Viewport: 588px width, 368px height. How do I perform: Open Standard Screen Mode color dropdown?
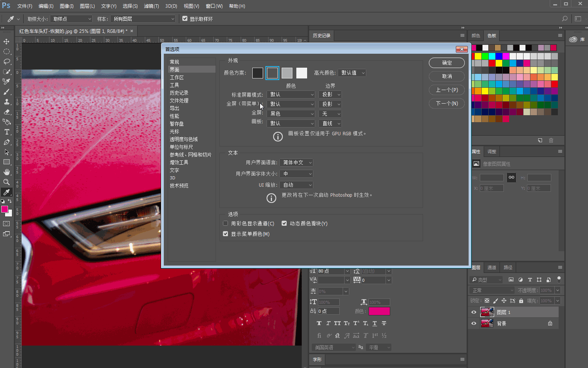pos(291,94)
